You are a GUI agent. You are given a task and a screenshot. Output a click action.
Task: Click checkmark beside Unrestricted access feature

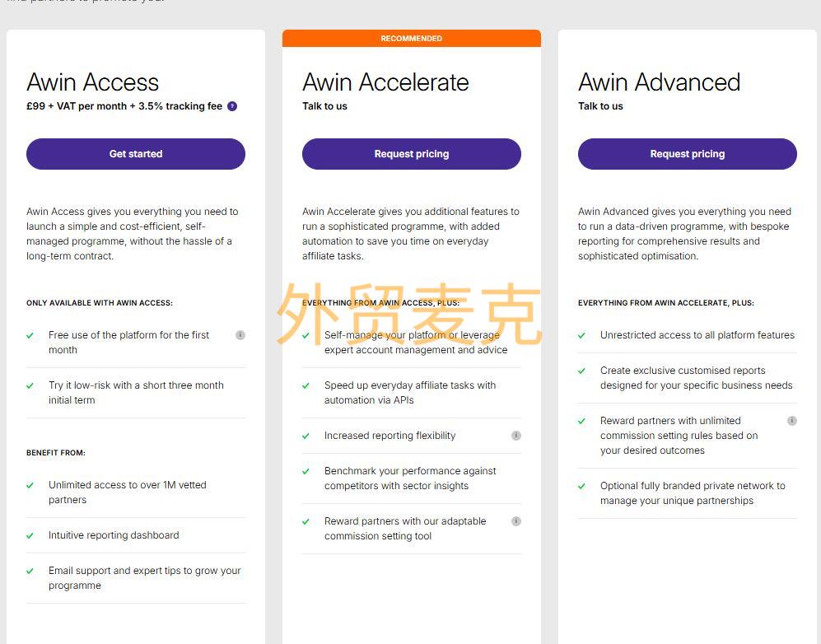(x=581, y=335)
